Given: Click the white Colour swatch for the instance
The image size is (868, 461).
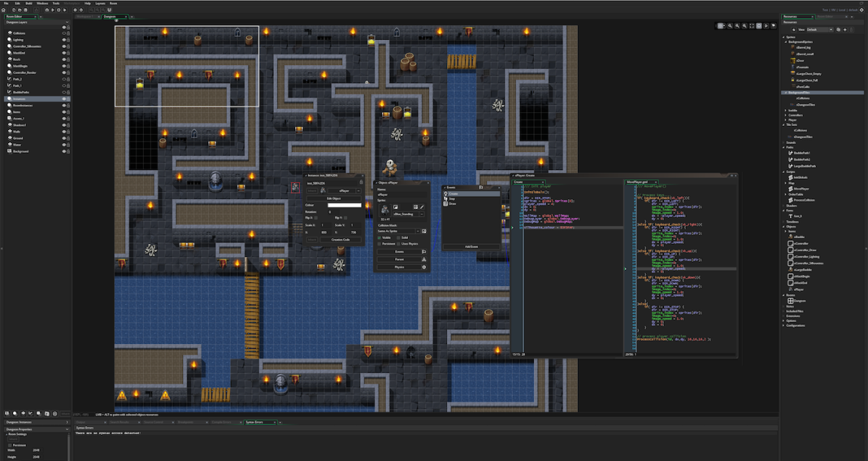Looking at the screenshot, I should pyautogui.click(x=344, y=206).
